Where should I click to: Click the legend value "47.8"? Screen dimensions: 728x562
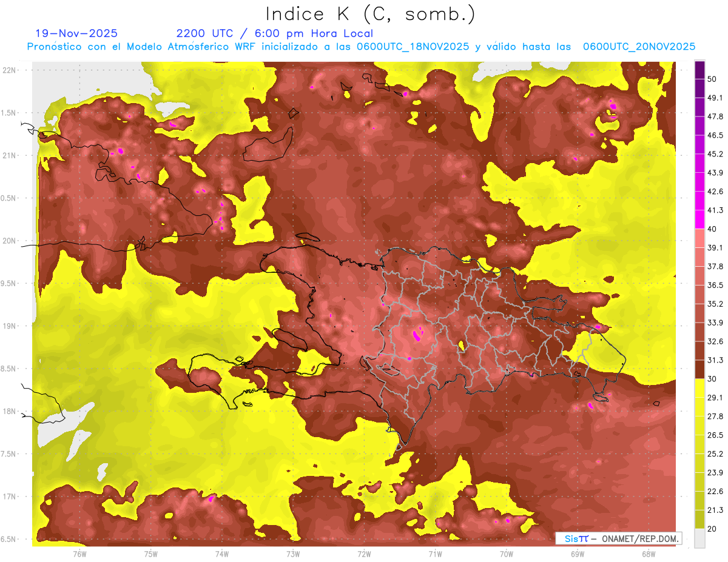pos(715,116)
